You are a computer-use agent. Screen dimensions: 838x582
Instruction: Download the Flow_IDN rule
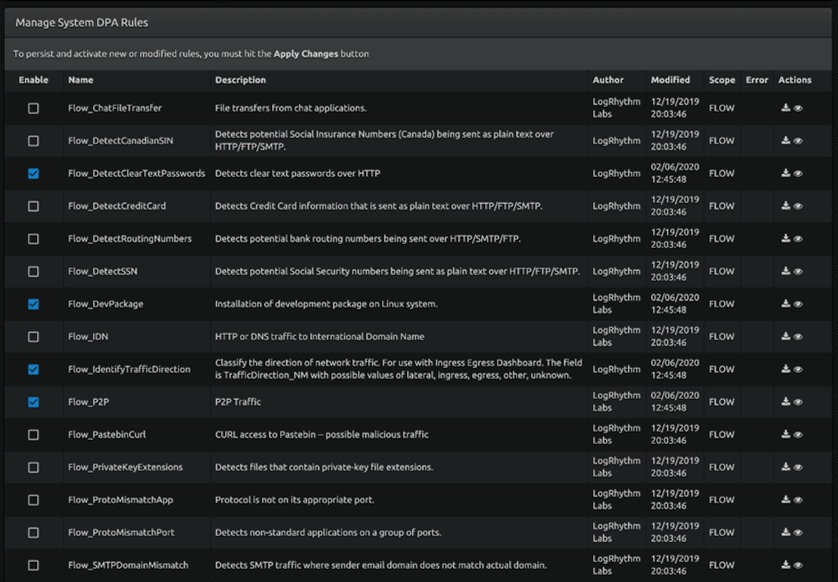point(786,337)
